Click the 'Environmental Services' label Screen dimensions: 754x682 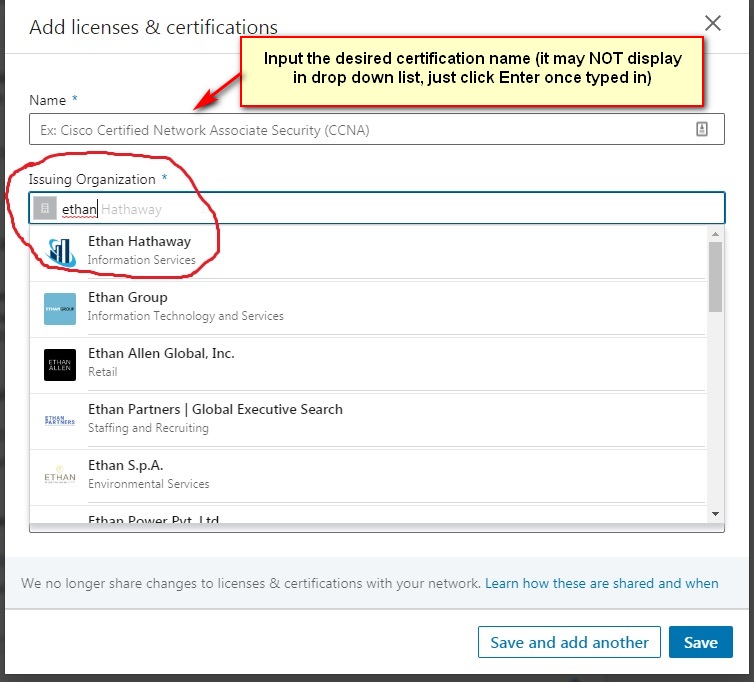pyautogui.click(x=149, y=484)
